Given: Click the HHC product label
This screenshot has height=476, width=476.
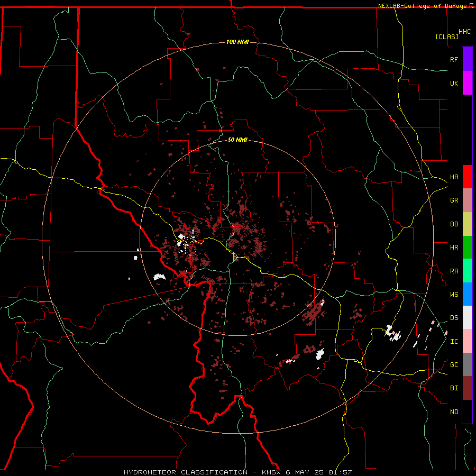Looking at the screenshot, I should pos(465,32).
